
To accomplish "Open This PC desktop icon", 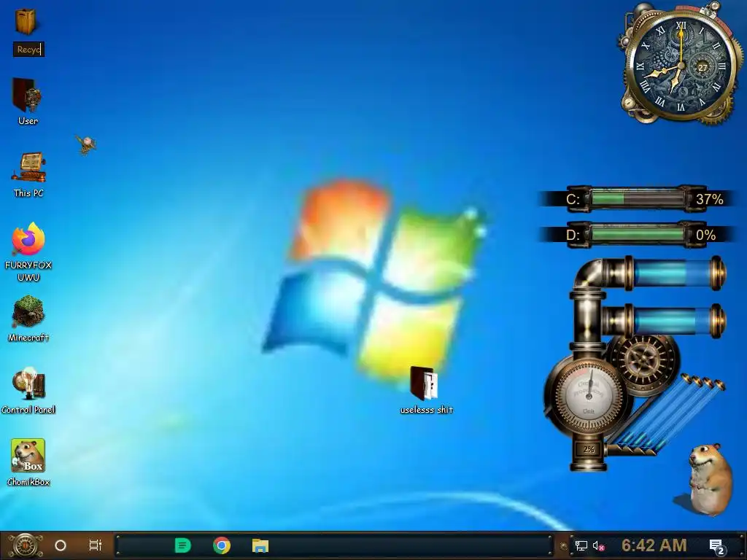I will [x=28, y=168].
